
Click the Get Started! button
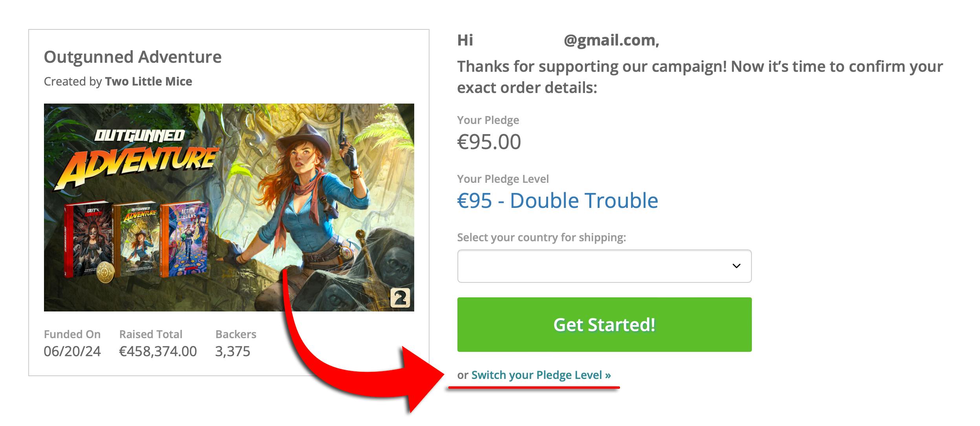[604, 324]
